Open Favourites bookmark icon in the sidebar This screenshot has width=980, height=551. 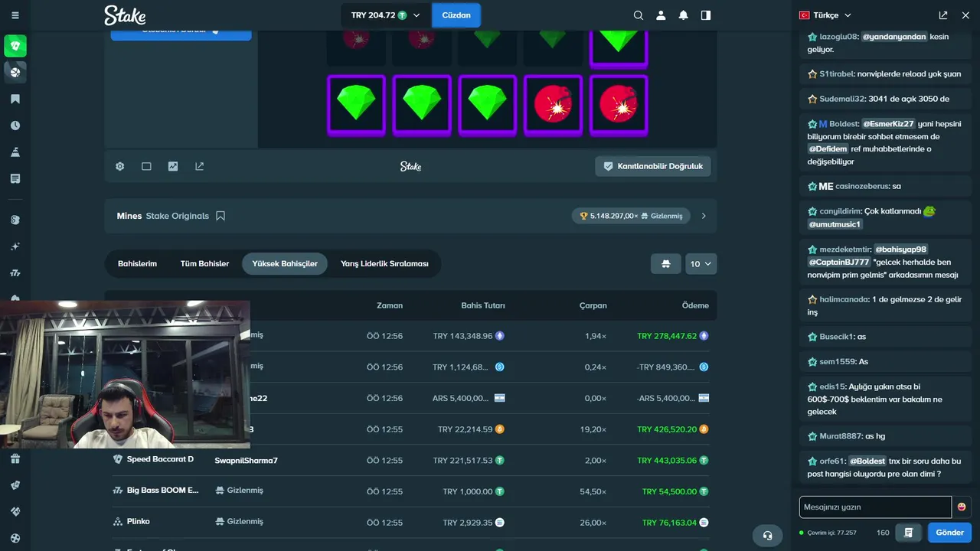point(15,99)
